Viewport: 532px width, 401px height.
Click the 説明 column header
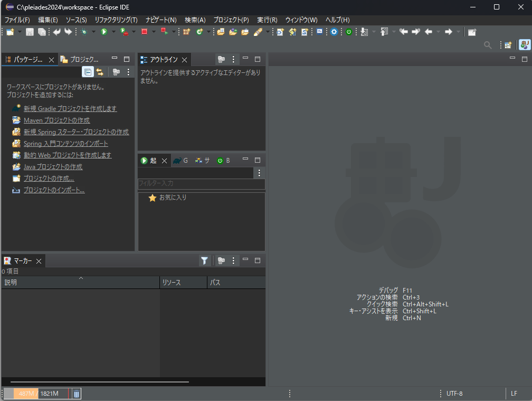(80, 283)
